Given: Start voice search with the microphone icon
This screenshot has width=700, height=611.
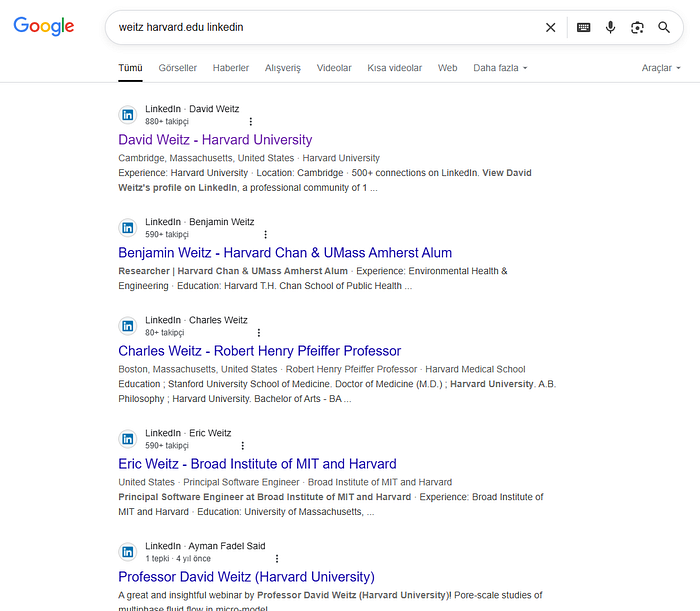Looking at the screenshot, I should (610, 27).
